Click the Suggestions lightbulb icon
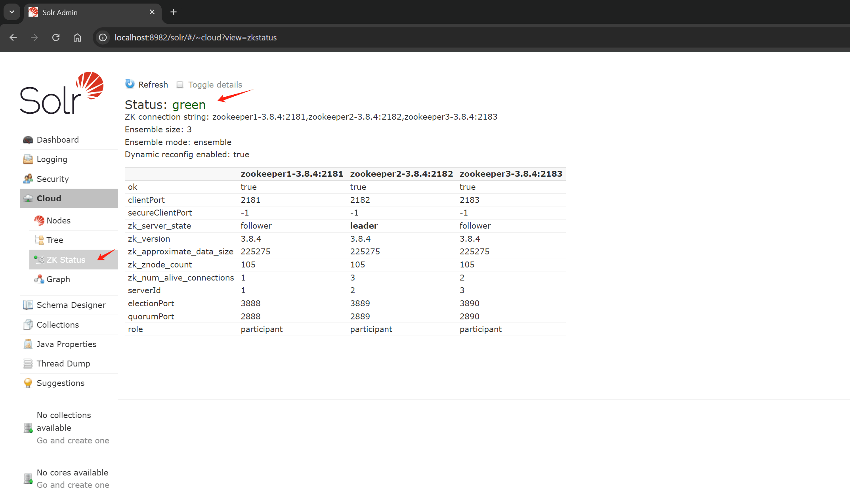This screenshot has height=504, width=850. click(28, 383)
